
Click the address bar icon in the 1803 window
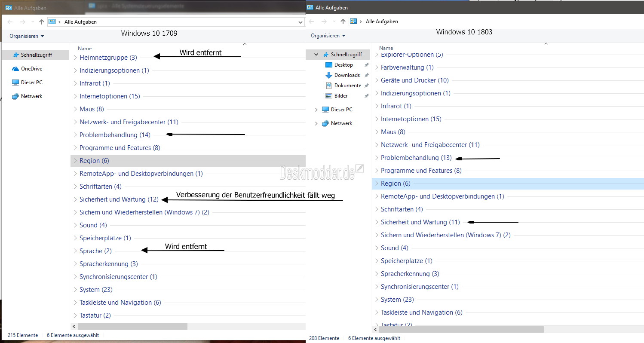tap(353, 21)
